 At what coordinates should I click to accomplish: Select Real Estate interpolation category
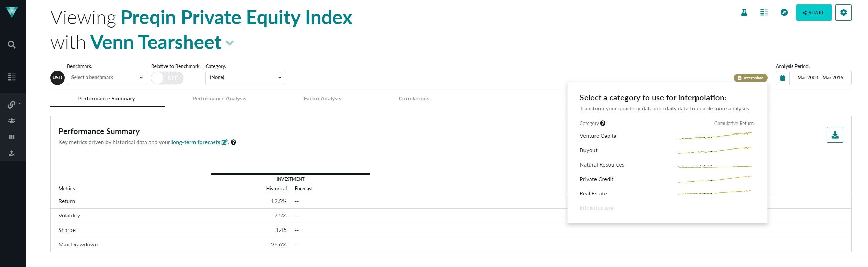593,193
